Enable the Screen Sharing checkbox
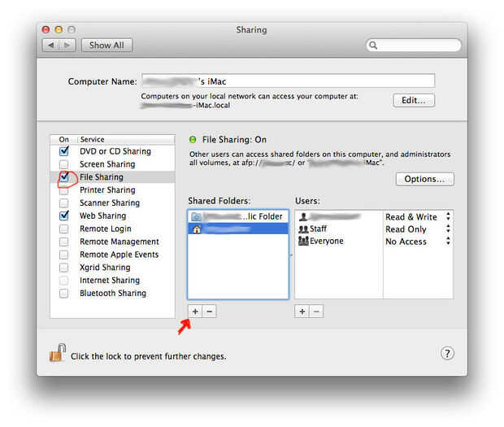 click(x=64, y=164)
